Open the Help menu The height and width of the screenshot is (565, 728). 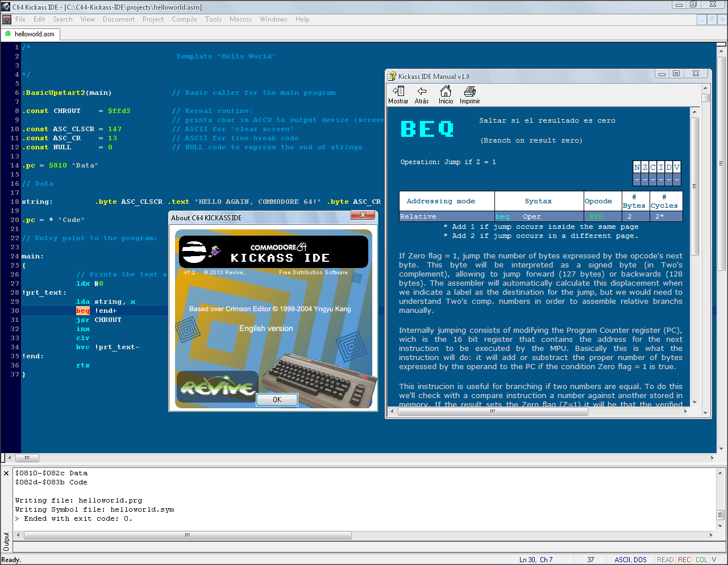[x=302, y=19]
